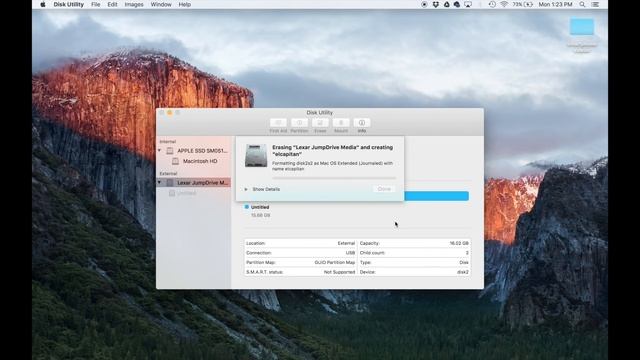Open the Info toolbar icon
This screenshot has height=360, width=640.
click(x=362, y=122)
